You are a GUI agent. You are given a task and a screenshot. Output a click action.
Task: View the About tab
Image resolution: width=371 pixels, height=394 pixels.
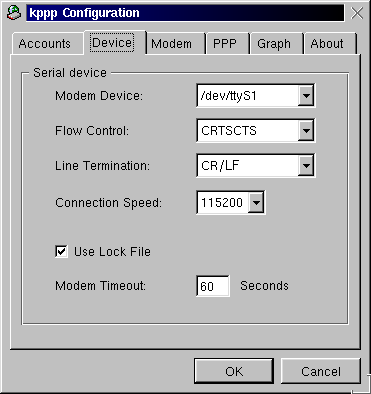[x=327, y=44]
